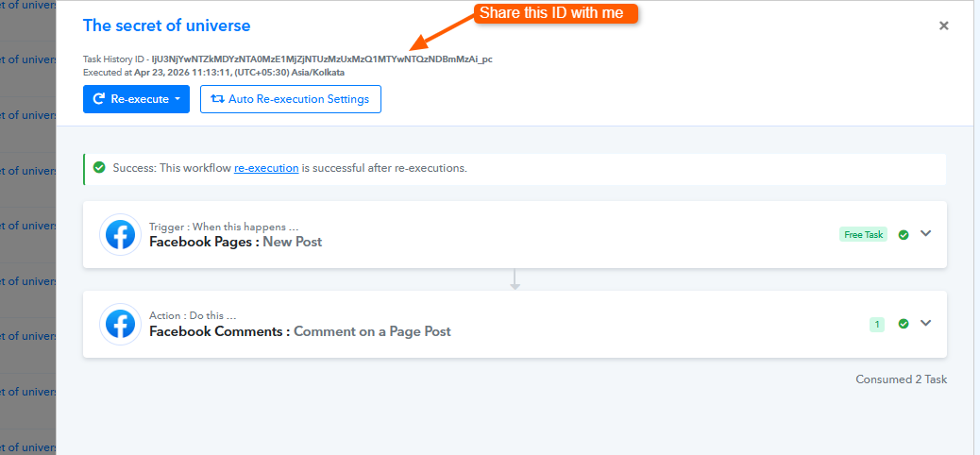Click the Free Task badge
Viewport: 980px width, 455px height.
[x=863, y=234]
